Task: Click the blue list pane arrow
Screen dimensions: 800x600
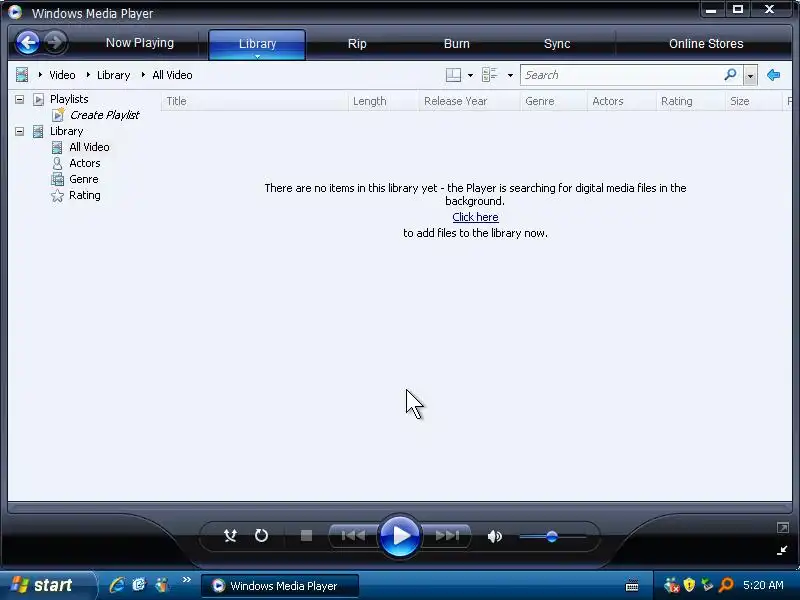Action: (773, 75)
